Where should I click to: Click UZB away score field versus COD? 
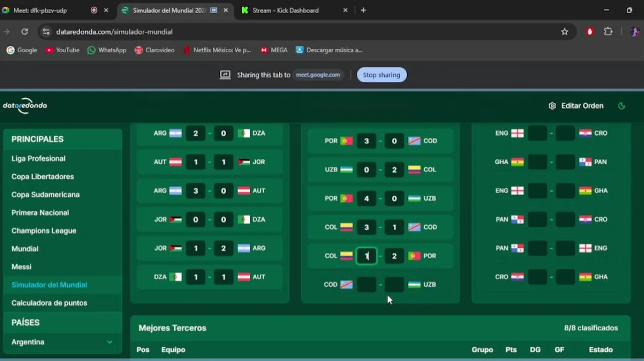coord(394,284)
